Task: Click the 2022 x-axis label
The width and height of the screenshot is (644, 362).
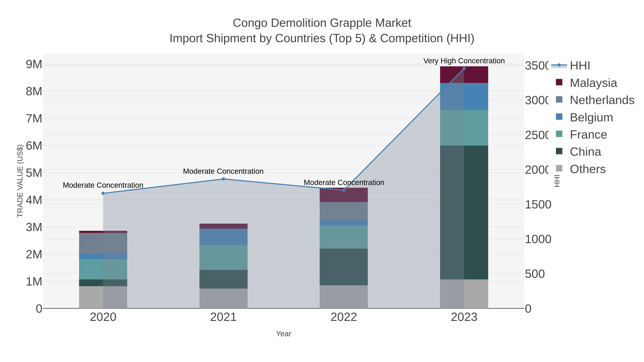Action: pos(344,317)
